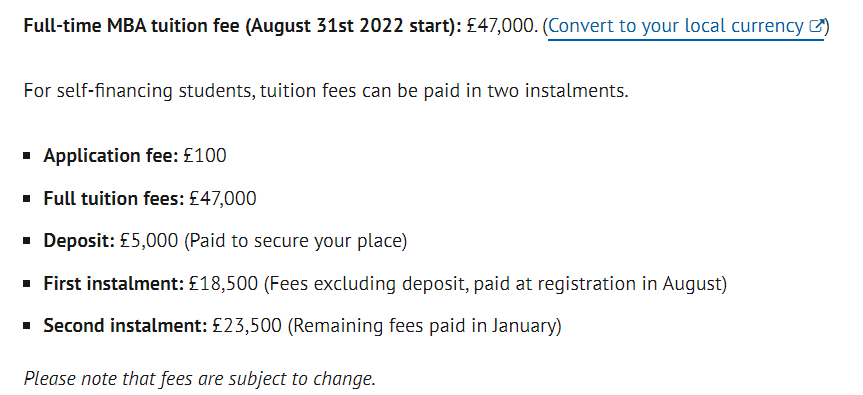863x395 pixels.
Task: Click the bullet marker beside Second instalment
Action: [27, 326]
